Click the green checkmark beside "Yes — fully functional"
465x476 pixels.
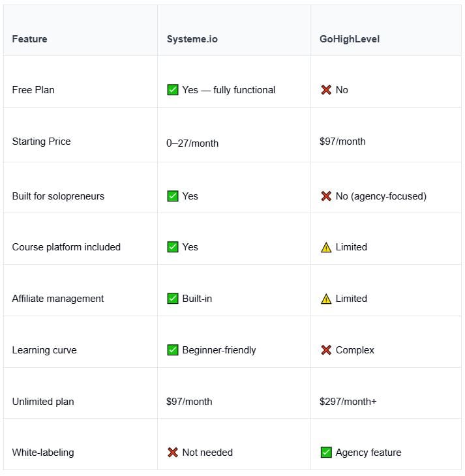coord(173,90)
